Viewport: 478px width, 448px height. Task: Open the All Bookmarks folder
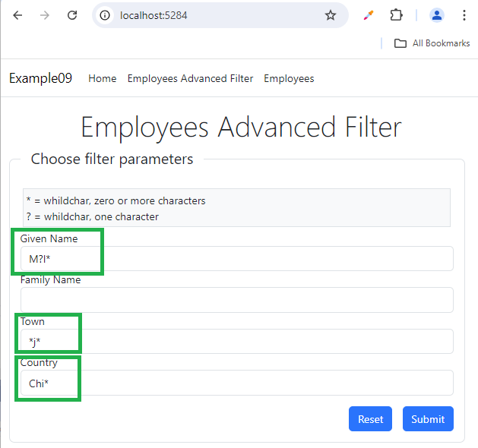pyautogui.click(x=432, y=43)
